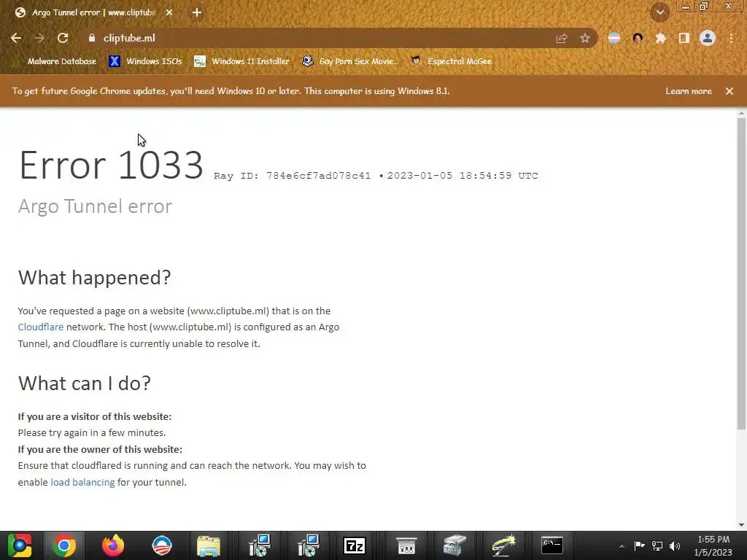Click the page vertical scrollbar thumb
The width and height of the screenshot is (747, 560).
[741, 274]
